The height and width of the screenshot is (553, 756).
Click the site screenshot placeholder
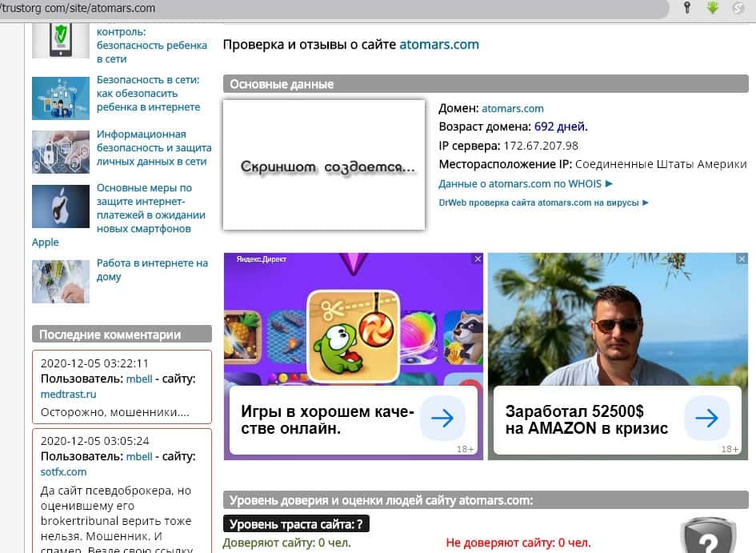click(324, 165)
